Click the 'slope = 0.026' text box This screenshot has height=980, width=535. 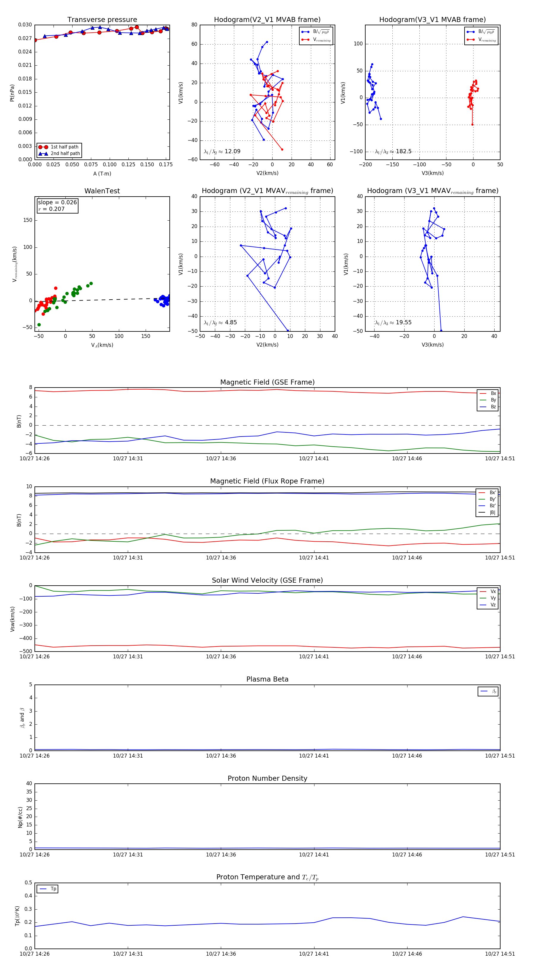tap(57, 203)
